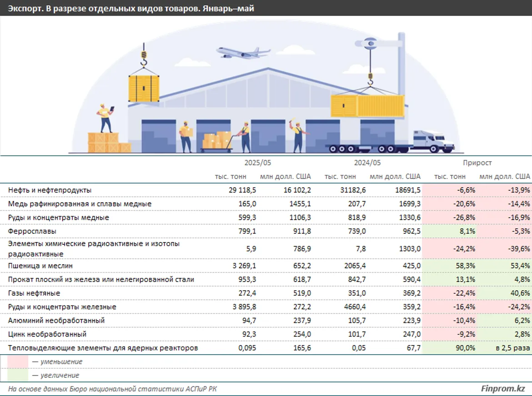Click the 'Экспорт' chart title bar
This screenshot has width=532, height=396.
[x=131, y=8]
